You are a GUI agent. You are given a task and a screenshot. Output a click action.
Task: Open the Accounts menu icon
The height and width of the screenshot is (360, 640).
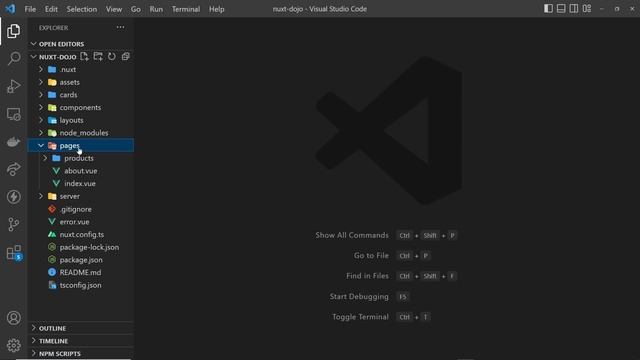(x=13, y=318)
